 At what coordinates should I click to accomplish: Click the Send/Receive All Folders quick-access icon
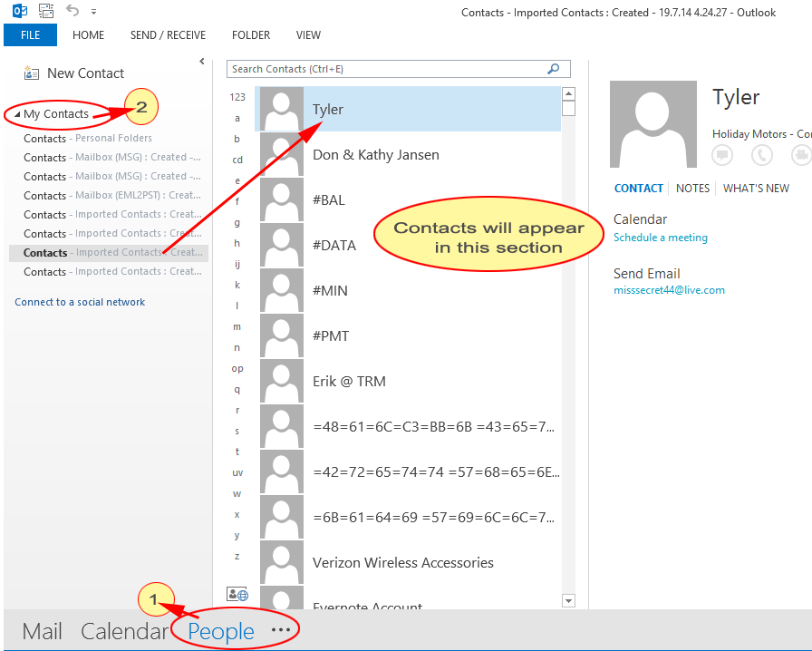coord(46,10)
